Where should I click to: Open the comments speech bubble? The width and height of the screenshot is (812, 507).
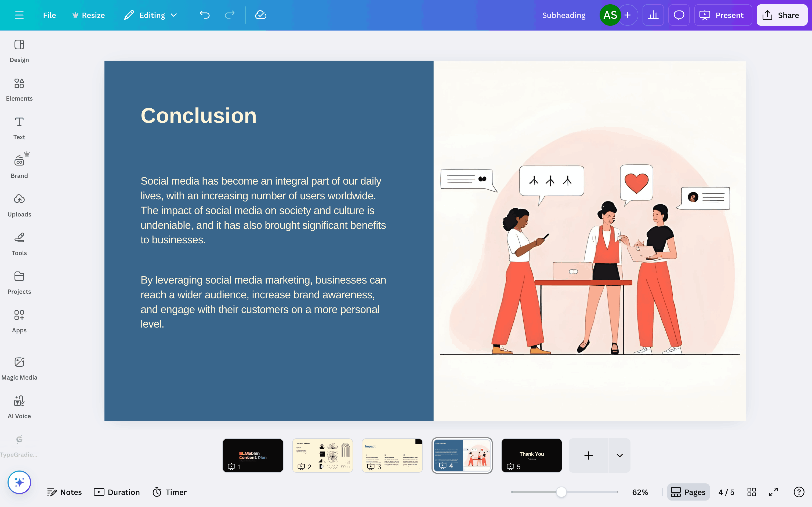679,15
